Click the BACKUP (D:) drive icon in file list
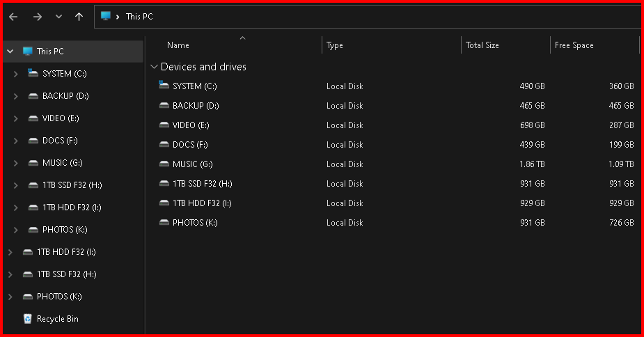This screenshot has width=644, height=337. 164,105
